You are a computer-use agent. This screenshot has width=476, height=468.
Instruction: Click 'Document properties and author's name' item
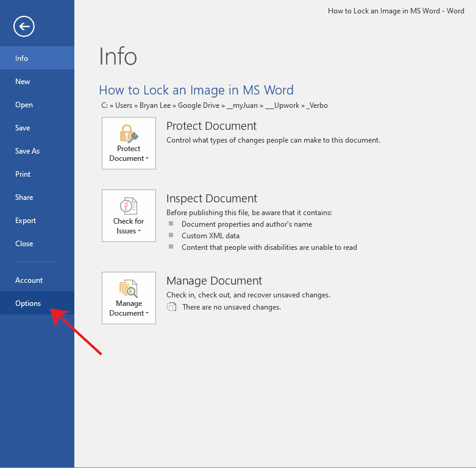[247, 224]
